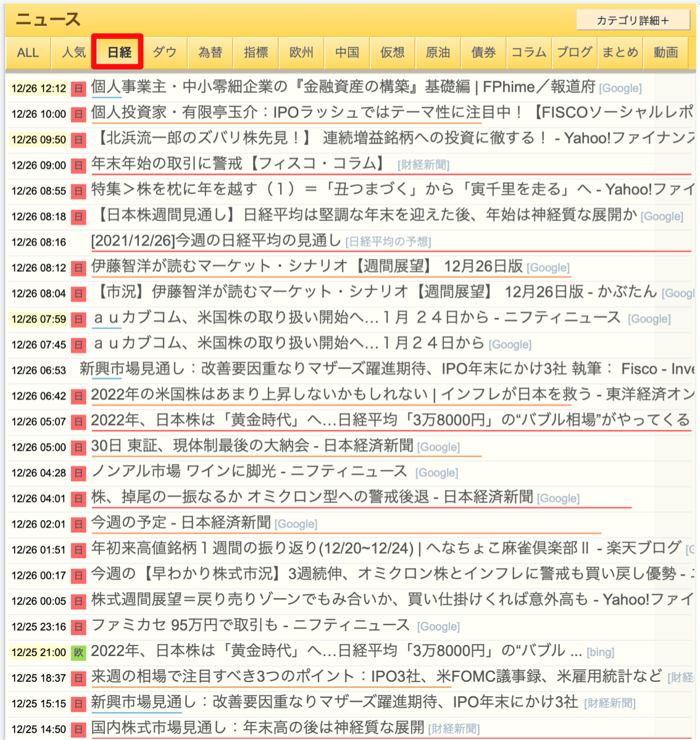The width and height of the screenshot is (700, 740).
Task: Click the 日 icon beside 12/26 08:04
Action: (x=78, y=293)
